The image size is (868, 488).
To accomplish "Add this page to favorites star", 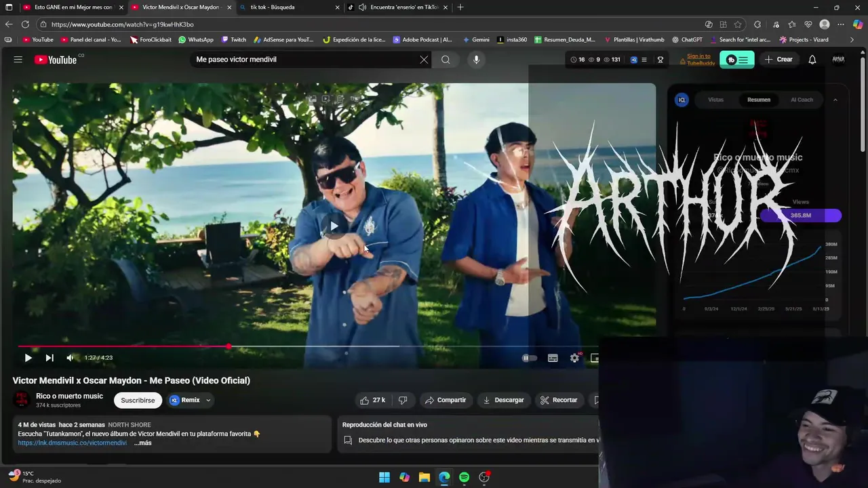I will 738,24.
